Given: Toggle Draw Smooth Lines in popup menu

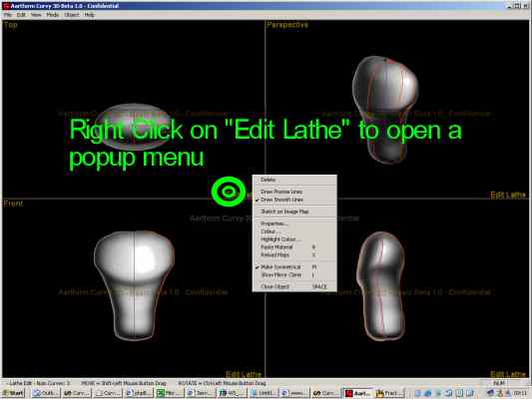Looking at the screenshot, I should click(x=281, y=199).
